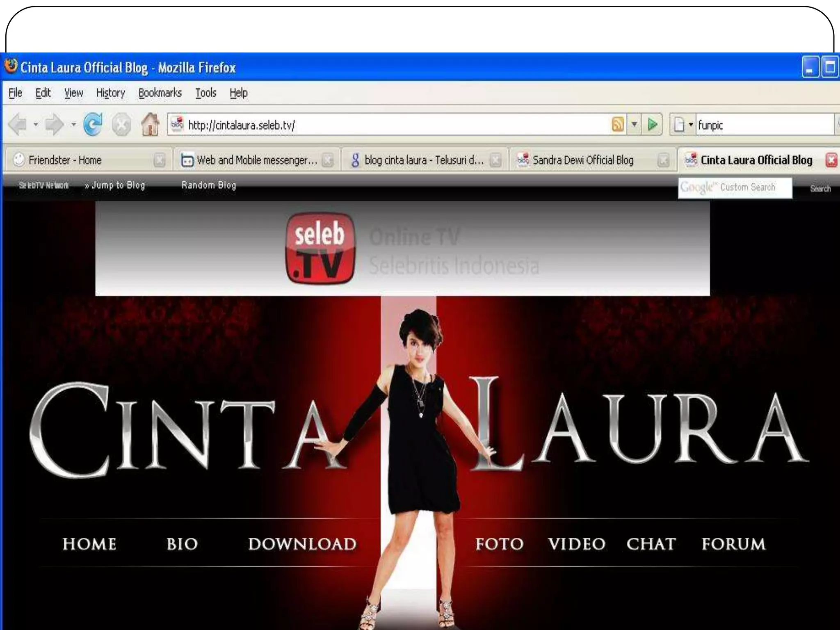Open the FOTO page link
840x630 pixels.
click(x=499, y=544)
